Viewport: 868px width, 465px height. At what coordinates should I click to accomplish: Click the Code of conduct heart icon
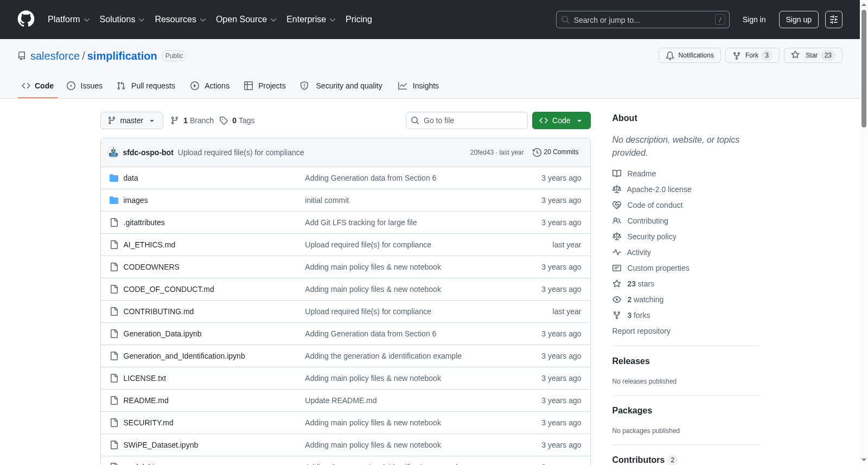point(617,205)
